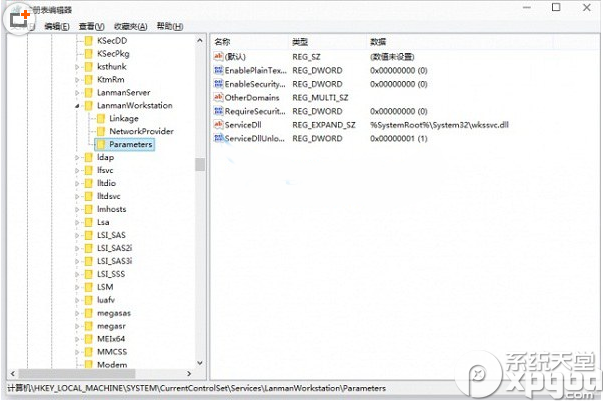Click the Linkage folder icon
Viewport: 603px width, 402px height.
click(101, 118)
